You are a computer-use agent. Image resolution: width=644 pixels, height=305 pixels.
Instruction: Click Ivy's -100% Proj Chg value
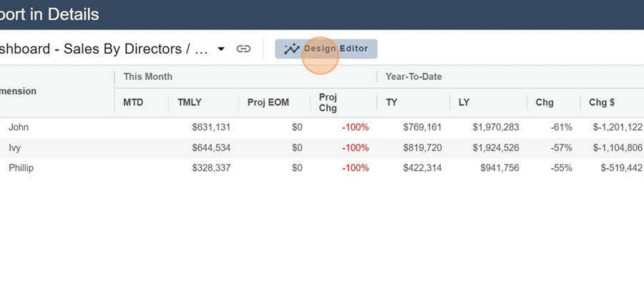355,147
